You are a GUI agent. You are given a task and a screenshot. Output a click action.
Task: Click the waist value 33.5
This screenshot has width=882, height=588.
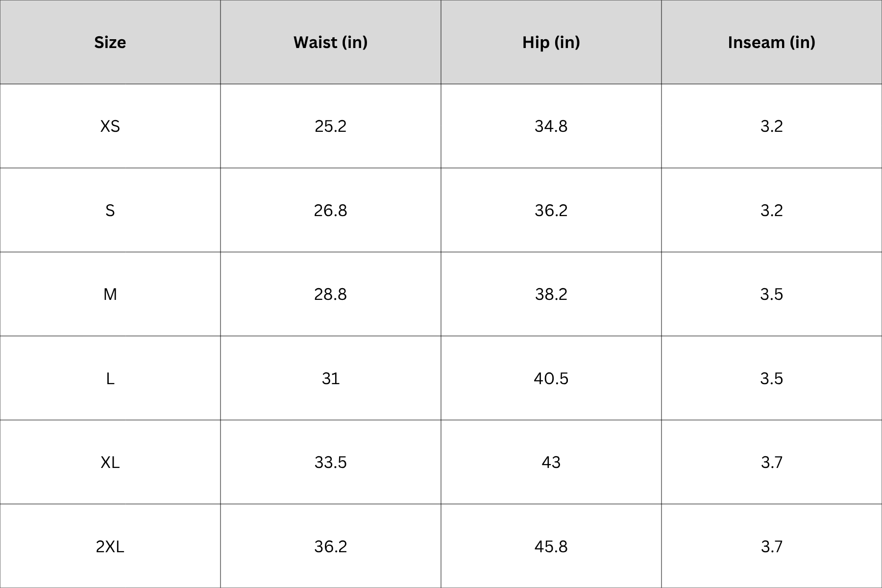330,463
